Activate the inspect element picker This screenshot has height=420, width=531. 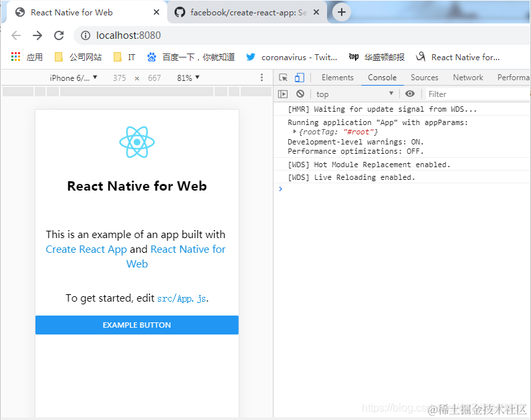283,78
